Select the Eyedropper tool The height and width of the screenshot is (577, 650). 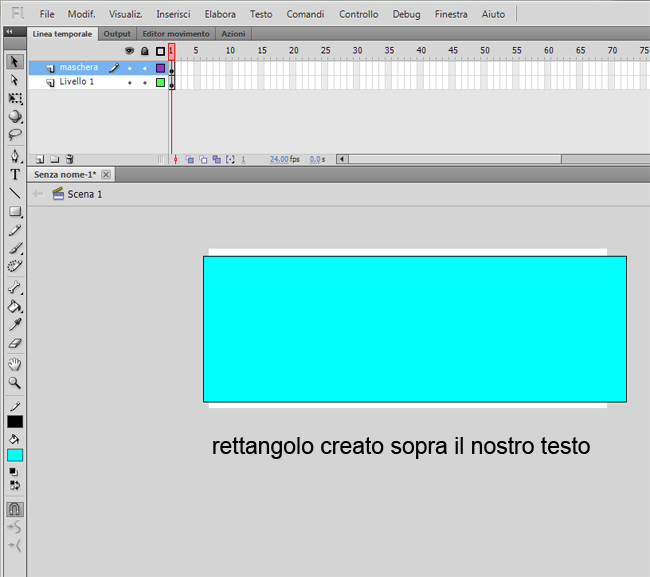pos(15,325)
